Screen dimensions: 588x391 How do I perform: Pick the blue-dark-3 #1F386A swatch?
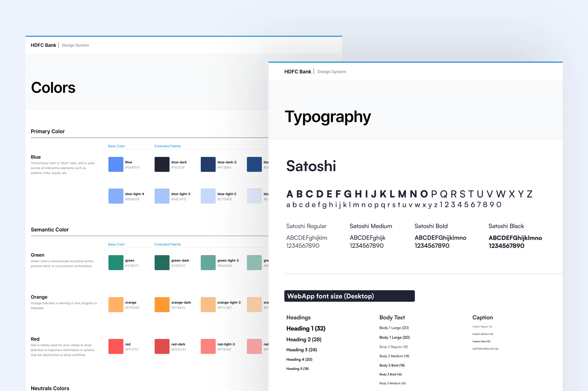point(208,164)
